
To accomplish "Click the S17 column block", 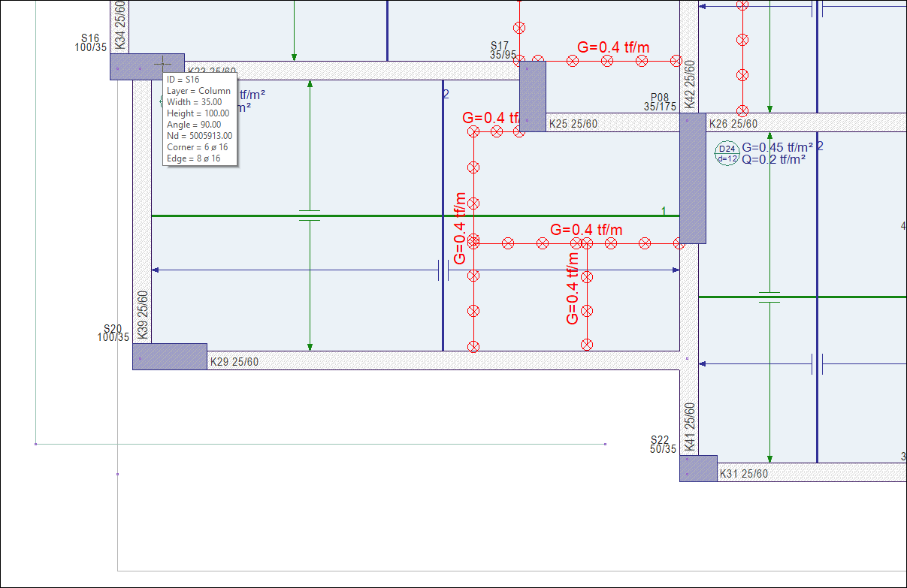I will click(x=533, y=98).
